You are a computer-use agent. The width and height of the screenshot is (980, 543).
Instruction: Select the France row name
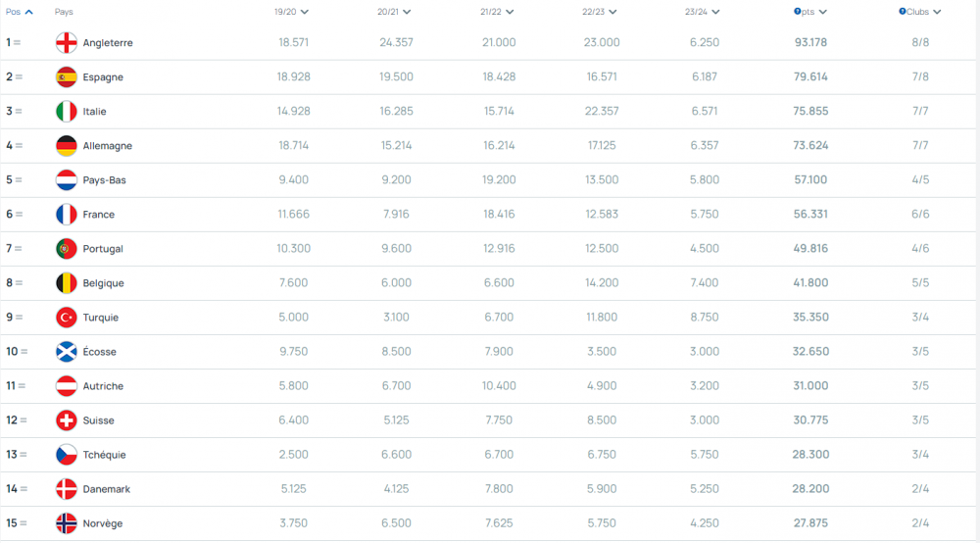tap(99, 215)
